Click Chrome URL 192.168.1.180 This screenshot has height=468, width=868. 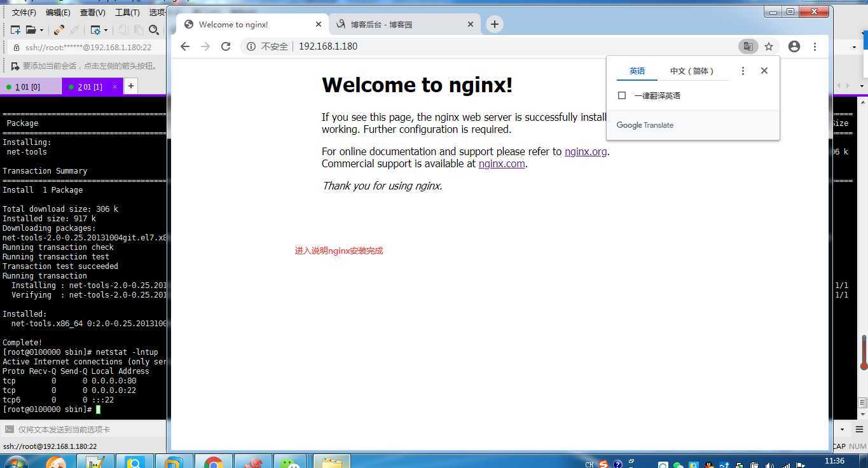click(328, 46)
